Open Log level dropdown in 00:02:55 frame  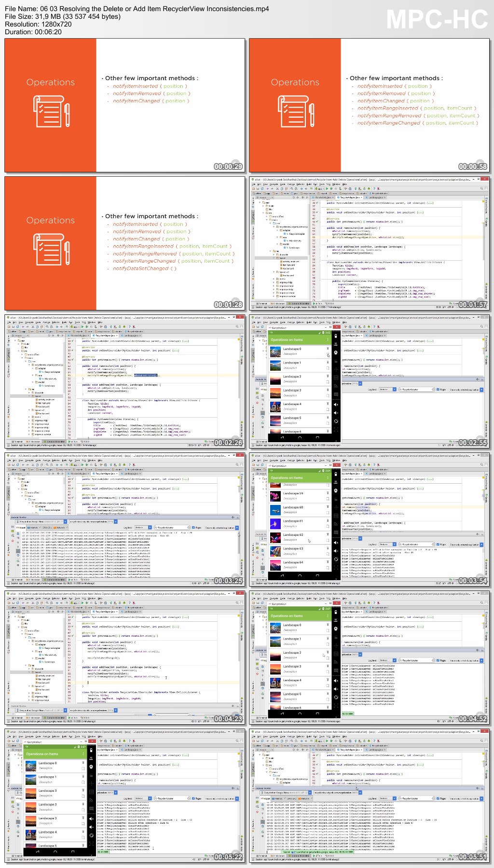[x=387, y=390]
